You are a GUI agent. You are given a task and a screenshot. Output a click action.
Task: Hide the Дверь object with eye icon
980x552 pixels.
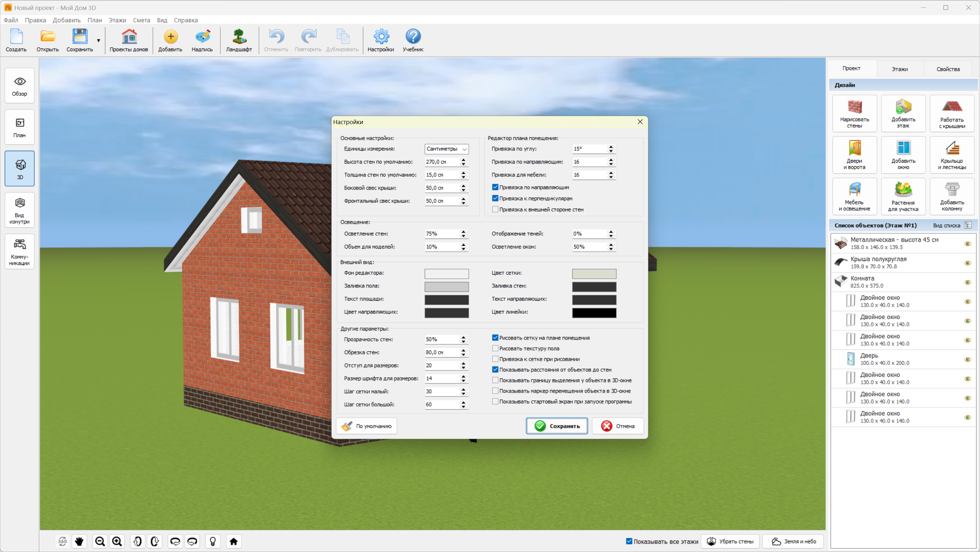click(967, 359)
